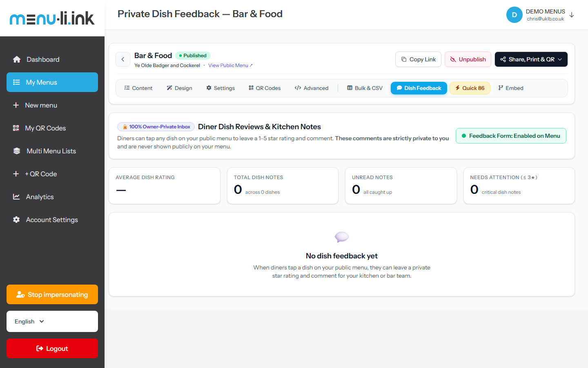Click the Average Dish Rating card
Viewport: 588px width, 368px height.
point(165,186)
